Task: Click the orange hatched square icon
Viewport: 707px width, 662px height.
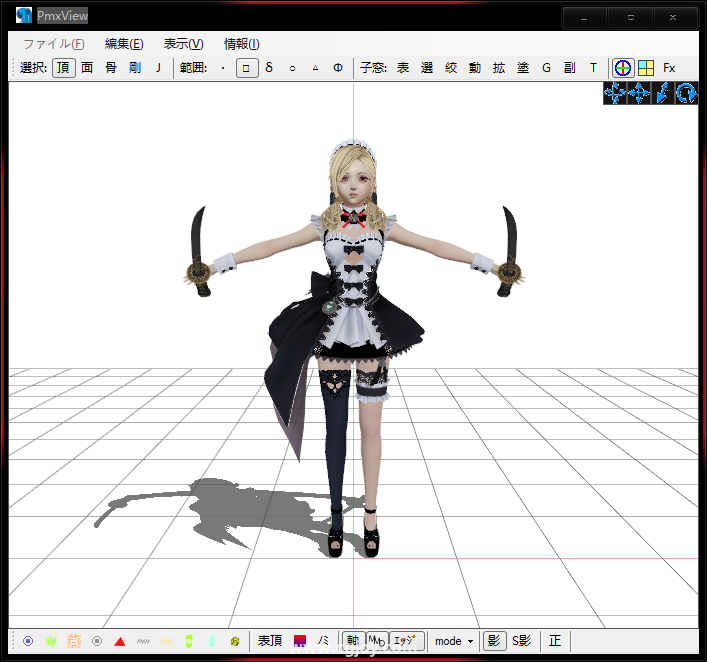Action: [74, 641]
